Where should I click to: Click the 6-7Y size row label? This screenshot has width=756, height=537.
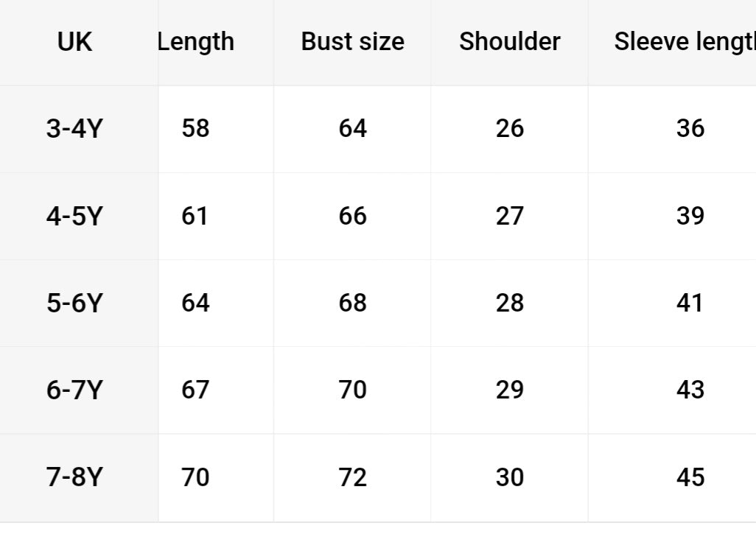74,390
